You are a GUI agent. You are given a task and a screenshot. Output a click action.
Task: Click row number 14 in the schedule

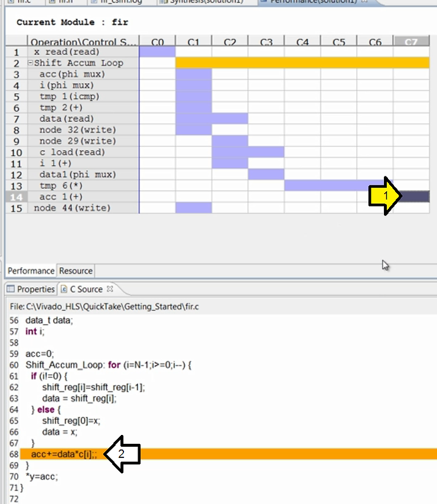point(17,197)
